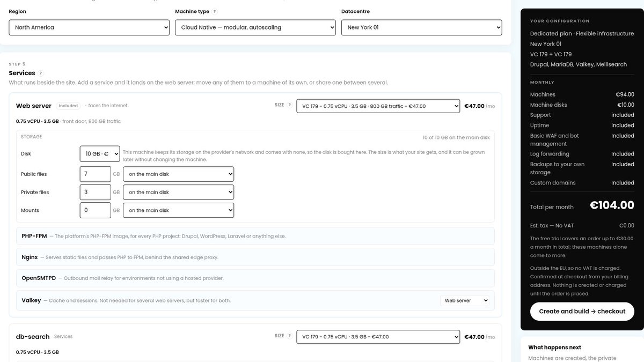Click the OpenSMTPD service row
This screenshot has width=644, height=362.
[255, 278]
